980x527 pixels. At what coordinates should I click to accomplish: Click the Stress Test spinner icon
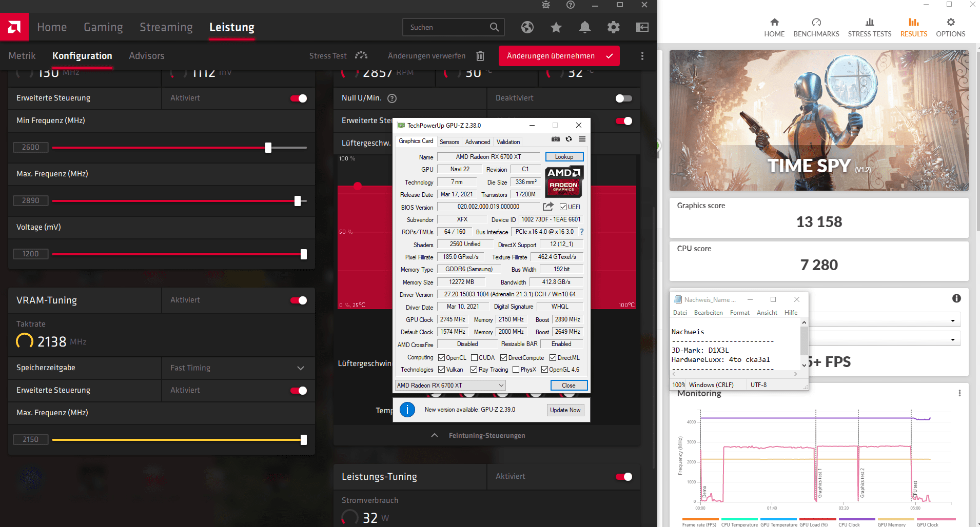tap(361, 55)
